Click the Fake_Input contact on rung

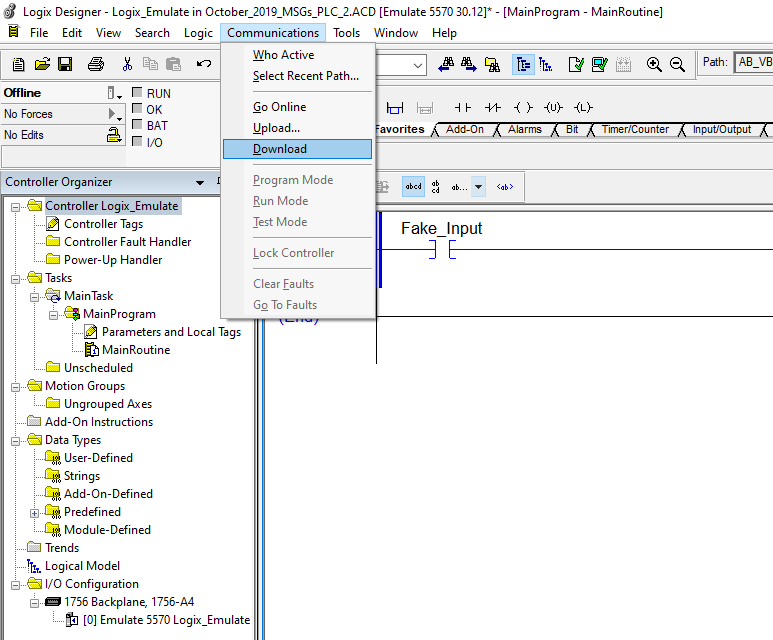pyautogui.click(x=442, y=249)
